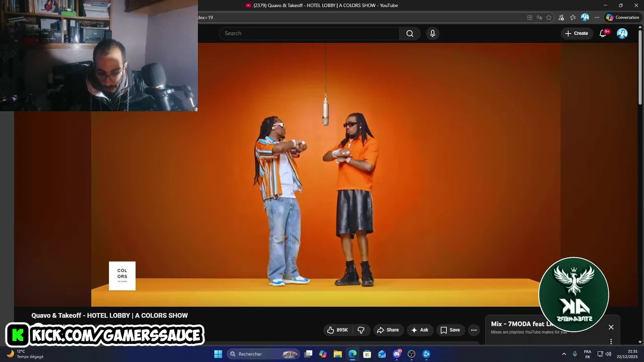644x362 pixels.
Task: Click the split screen icon in address bar
Action: (x=530, y=17)
